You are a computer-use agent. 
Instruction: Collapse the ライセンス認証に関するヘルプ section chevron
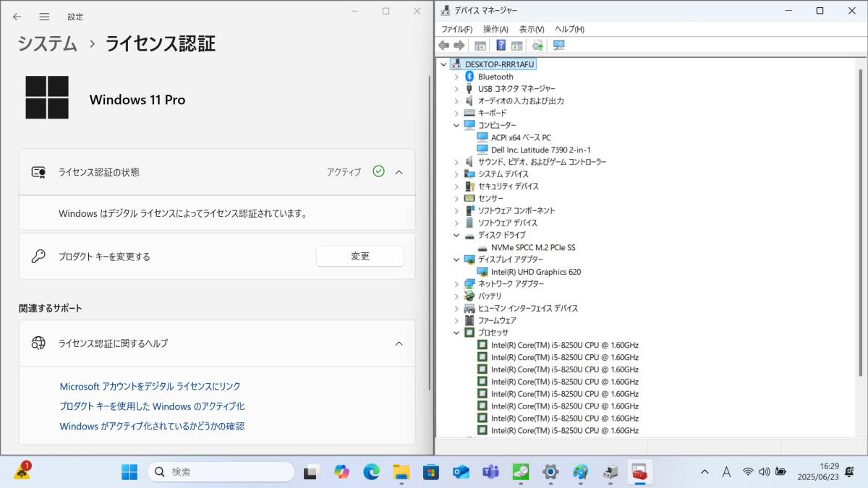pos(399,343)
